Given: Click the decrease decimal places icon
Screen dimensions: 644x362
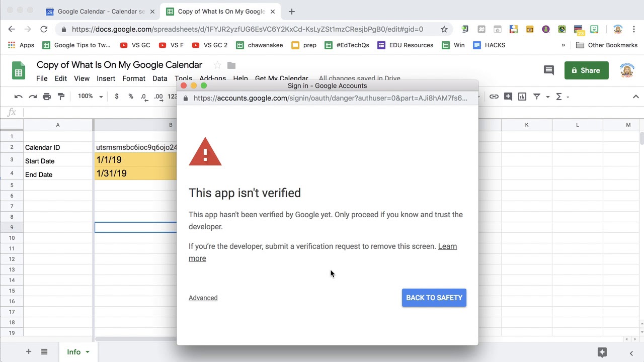Looking at the screenshot, I should tap(144, 97).
